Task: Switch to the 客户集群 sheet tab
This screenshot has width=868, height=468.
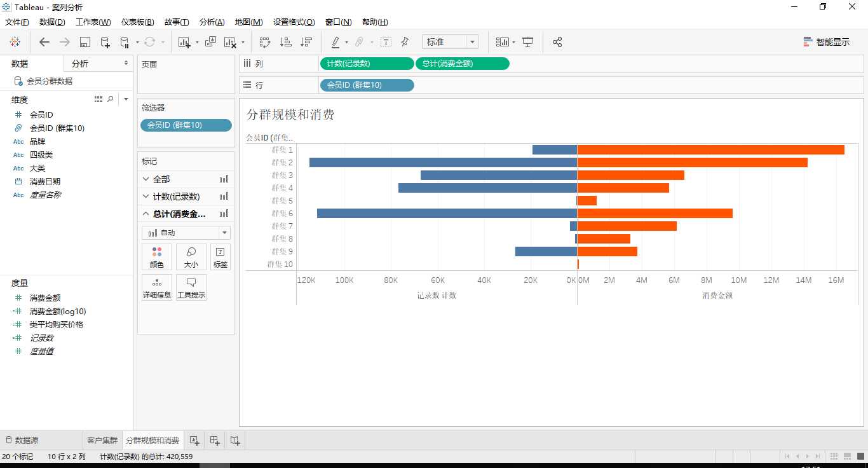Action: click(102, 440)
